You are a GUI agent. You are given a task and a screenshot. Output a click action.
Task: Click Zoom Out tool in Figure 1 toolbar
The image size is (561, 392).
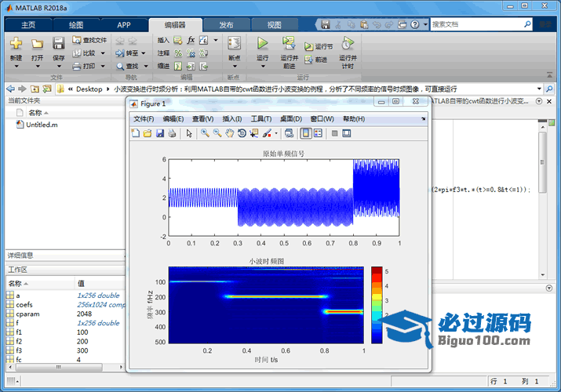(217, 133)
